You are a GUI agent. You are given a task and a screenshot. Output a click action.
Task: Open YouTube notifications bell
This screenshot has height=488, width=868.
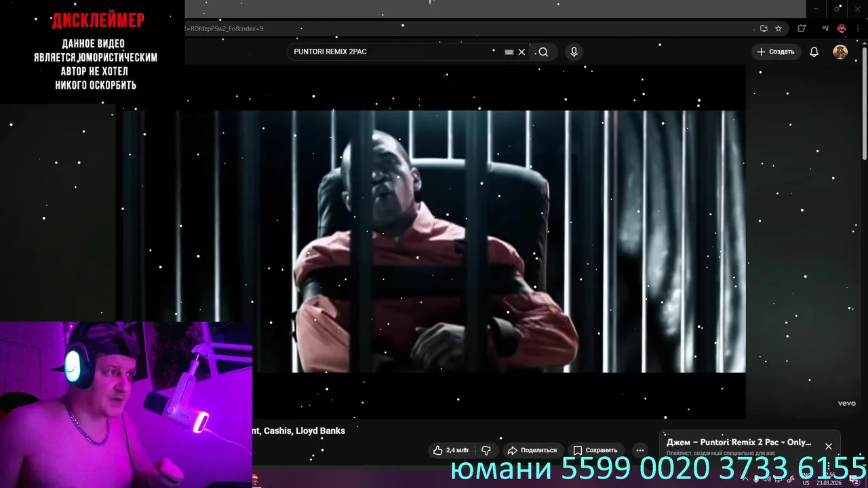814,52
